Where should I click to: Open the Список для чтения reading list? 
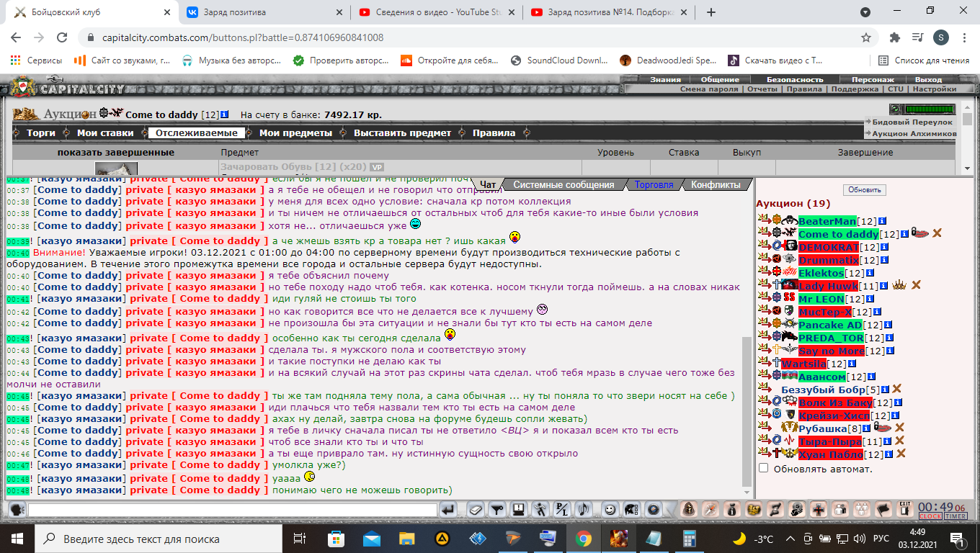tap(924, 60)
